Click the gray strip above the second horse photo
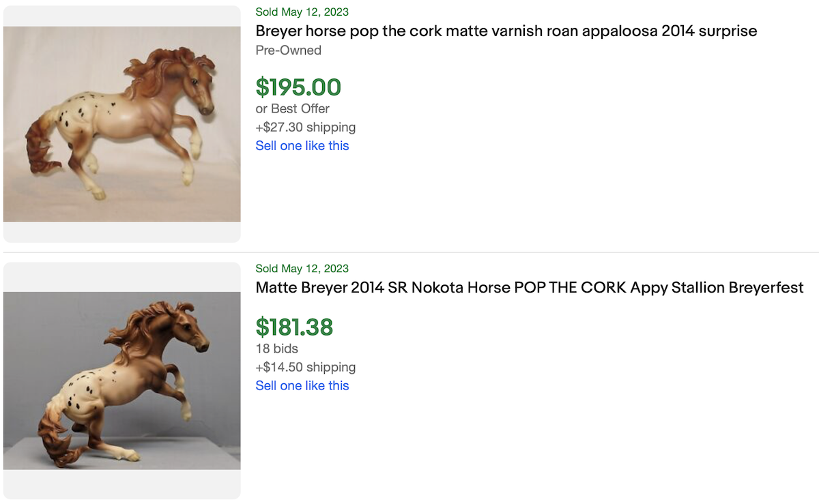Image resolution: width=819 pixels, height=504 pixels. (x=121, y=278)
